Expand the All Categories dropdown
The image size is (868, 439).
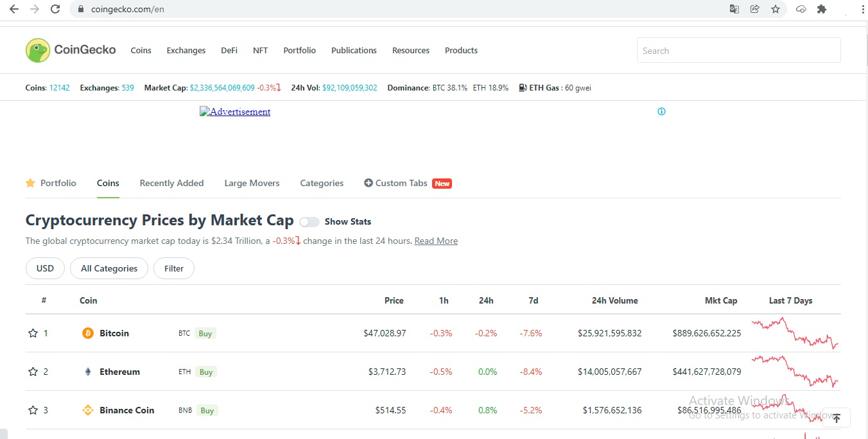tap(109, 268)
